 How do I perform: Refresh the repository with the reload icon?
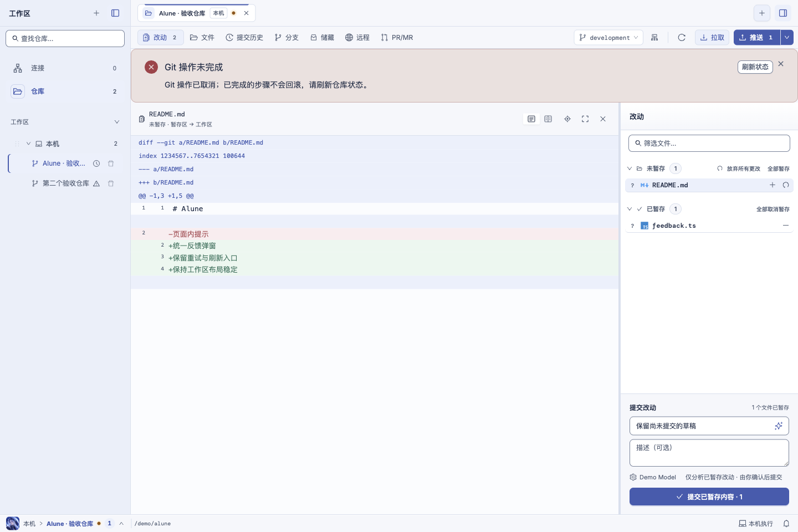tap(682, 38)
